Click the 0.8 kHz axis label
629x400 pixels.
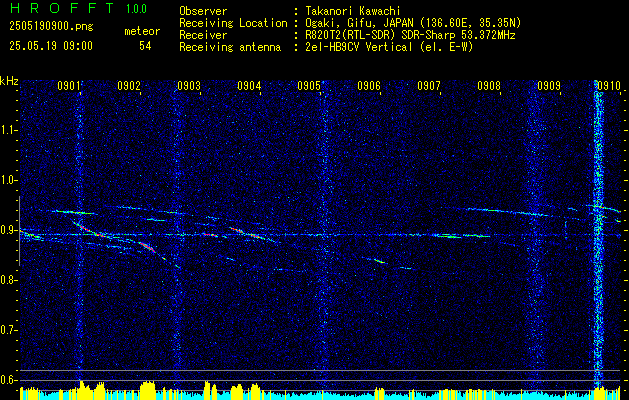tap(8, 280)
